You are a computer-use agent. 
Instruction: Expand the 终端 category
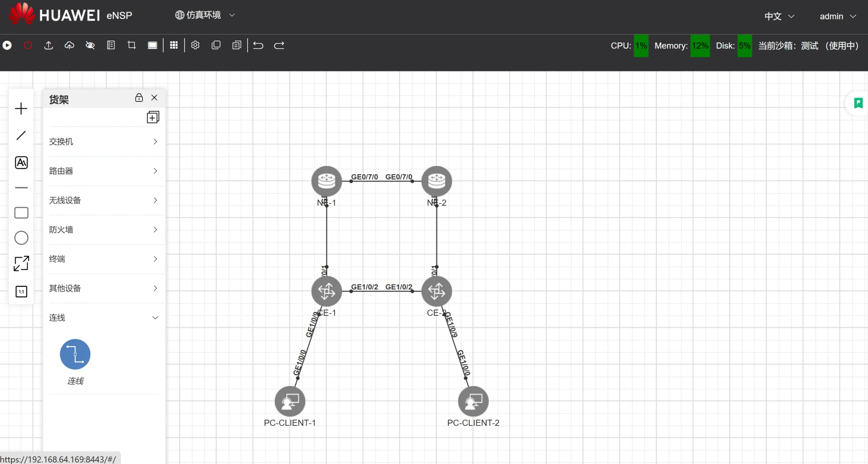coord(104,259)
